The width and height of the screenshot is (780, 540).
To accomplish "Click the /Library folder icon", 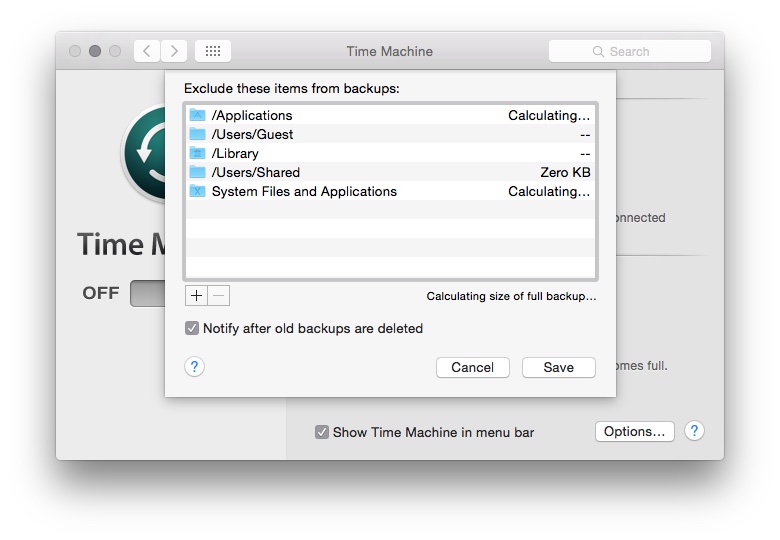I will click(x=197, y=153).
